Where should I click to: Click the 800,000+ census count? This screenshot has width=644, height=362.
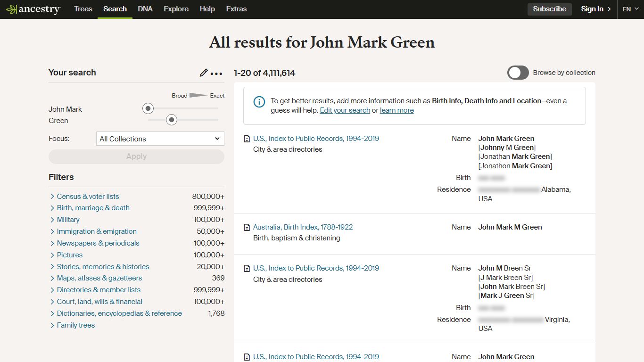click(208, 197)
